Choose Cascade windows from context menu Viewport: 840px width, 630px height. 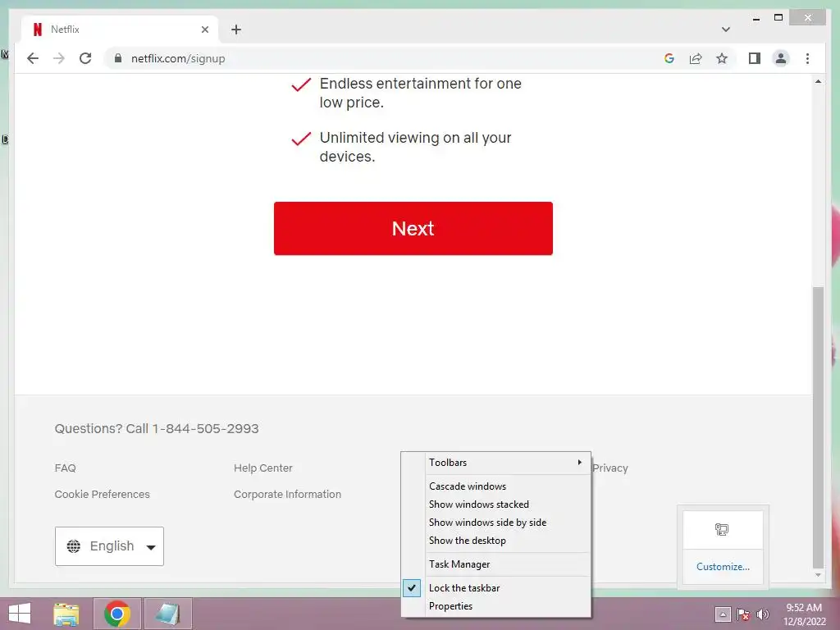(x=496, y=486)
